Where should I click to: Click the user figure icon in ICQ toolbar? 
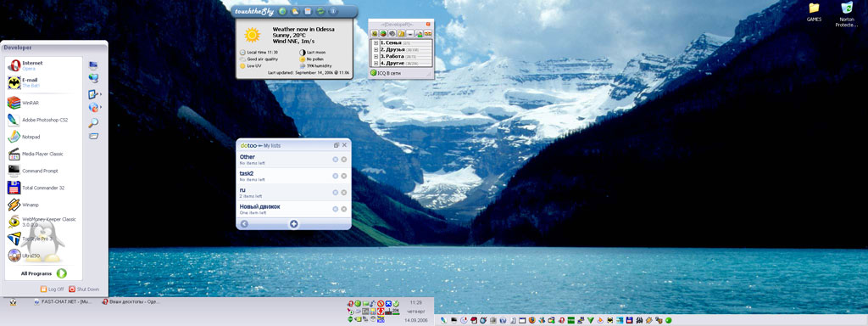(x=420, y=33)
